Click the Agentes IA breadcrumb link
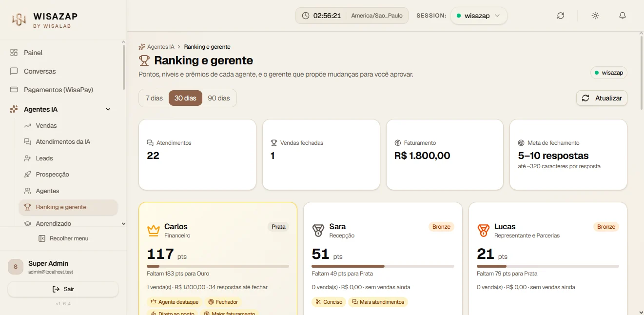 156,47
